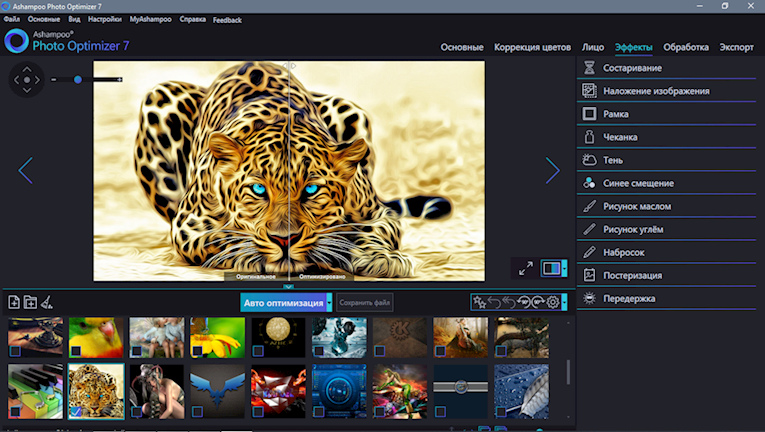Viewport: 765px width, 432px height.
Task: Click the Рисунок маслом brush icon
Action: coord(589,206)
